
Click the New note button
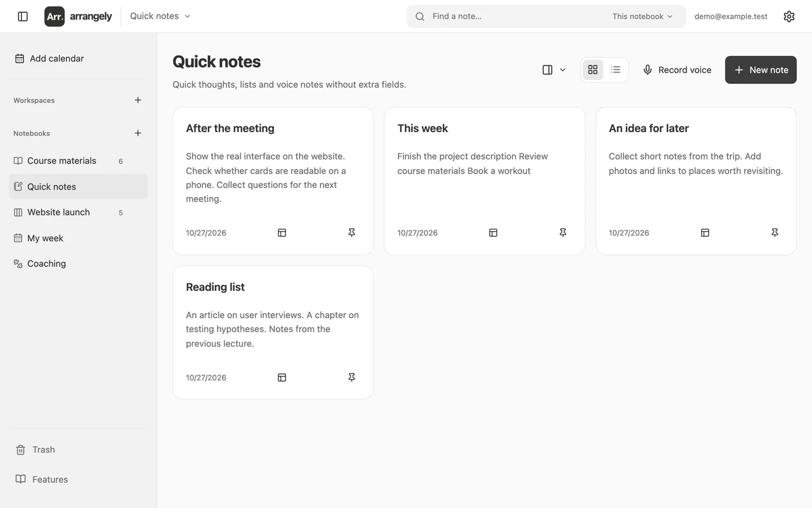[x=761, y=70]
